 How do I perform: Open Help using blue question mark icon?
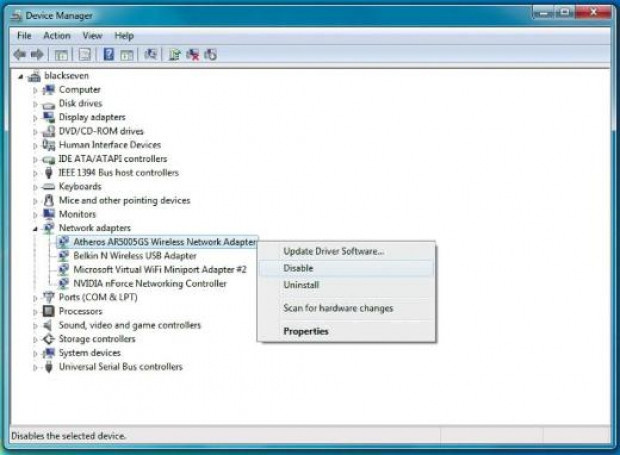108,55
